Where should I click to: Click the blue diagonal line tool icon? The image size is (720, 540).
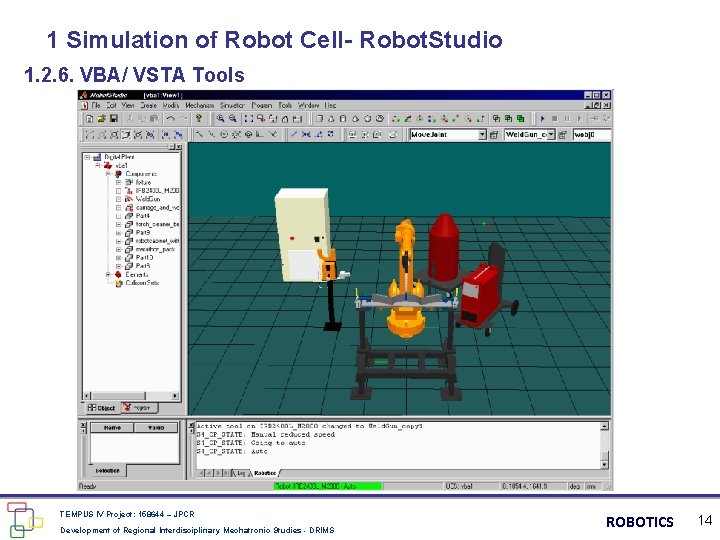click(x=294, y=135)
